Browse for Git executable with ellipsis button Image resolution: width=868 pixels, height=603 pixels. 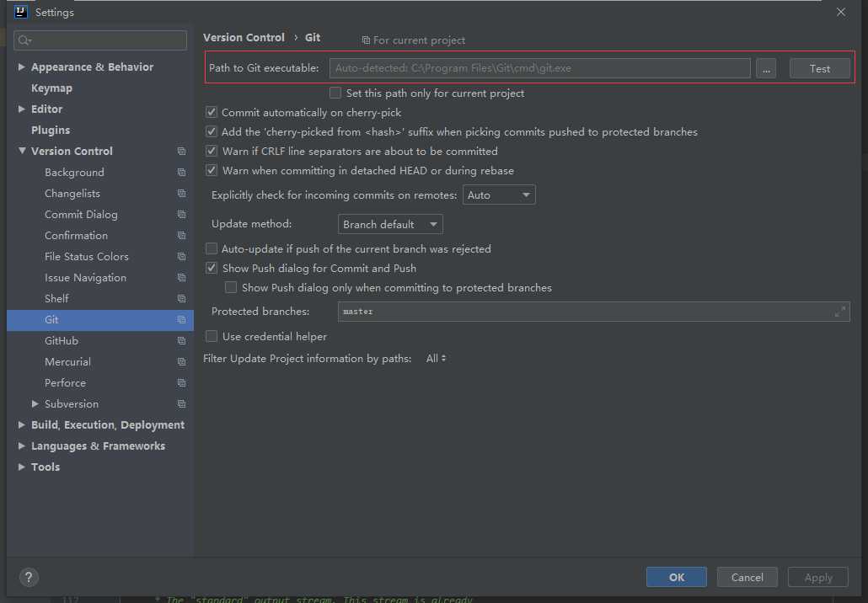pos(766,68)
